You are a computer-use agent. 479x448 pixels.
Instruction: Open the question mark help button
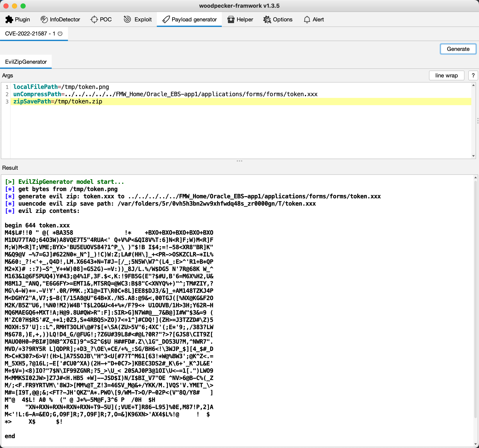(473, 75)
